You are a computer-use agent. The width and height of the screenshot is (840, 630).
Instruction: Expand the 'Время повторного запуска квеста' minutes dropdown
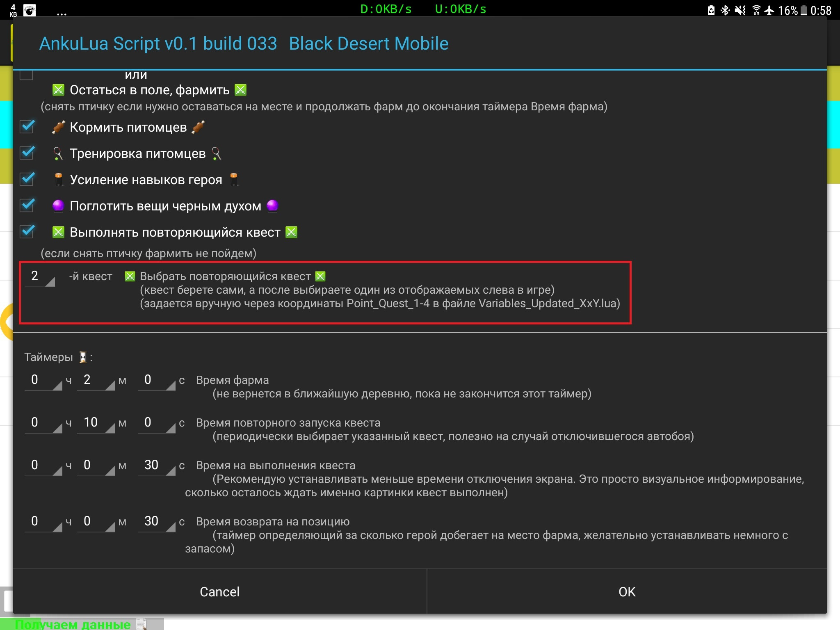point(96,423)
